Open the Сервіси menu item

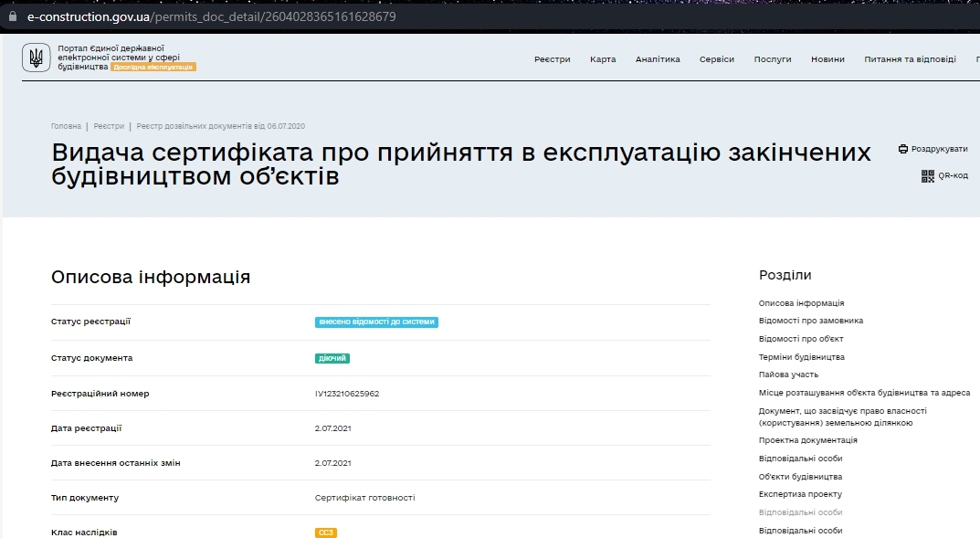(716, 59)
